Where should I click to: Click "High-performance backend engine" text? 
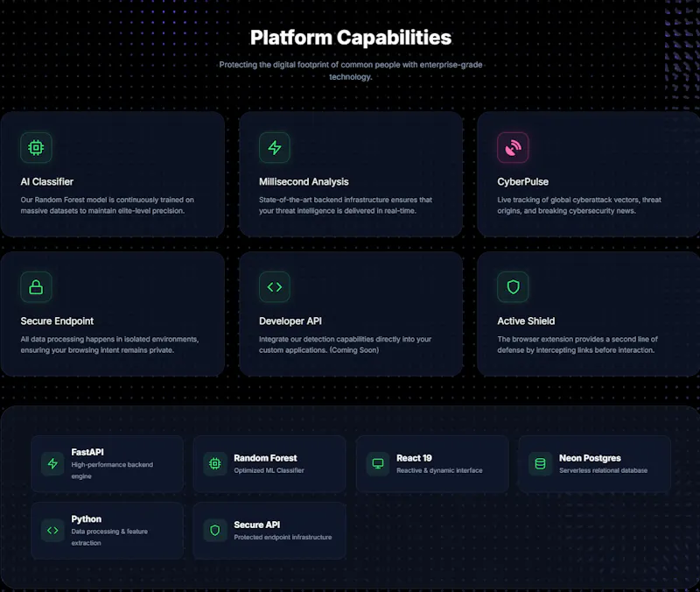click(112, 470)
